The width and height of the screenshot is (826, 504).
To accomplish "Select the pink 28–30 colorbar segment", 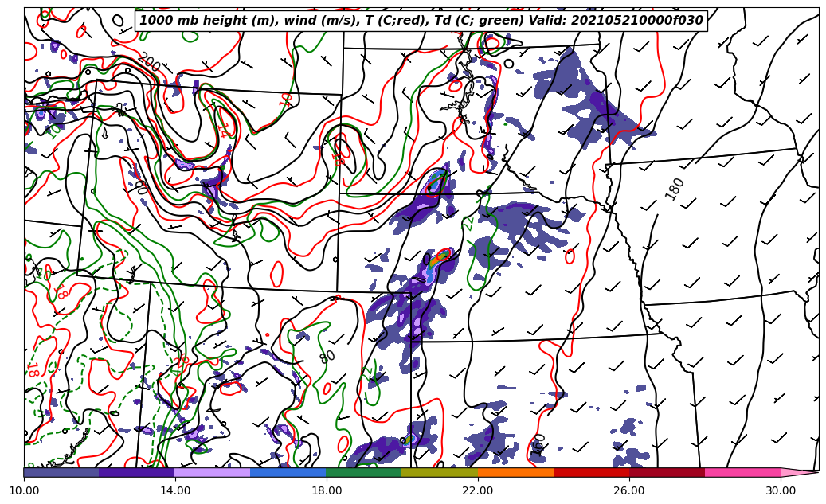I will (743, 472).
